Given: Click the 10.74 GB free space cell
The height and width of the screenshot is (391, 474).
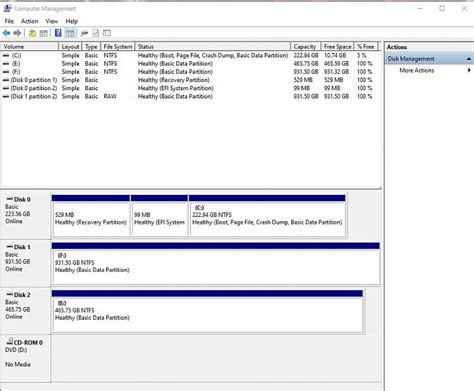Looking at the screenshot, I should coord(335,55).
